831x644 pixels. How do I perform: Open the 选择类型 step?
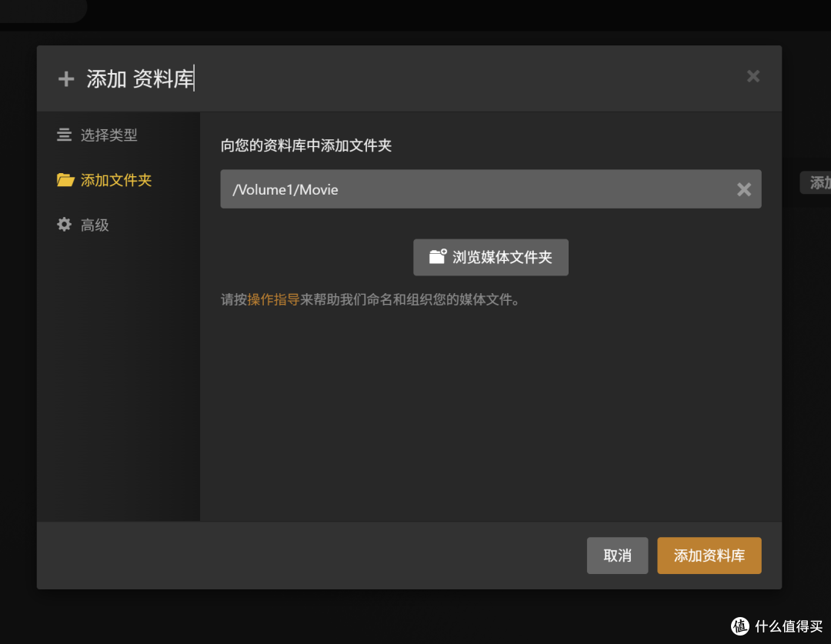tap(97, 135)
